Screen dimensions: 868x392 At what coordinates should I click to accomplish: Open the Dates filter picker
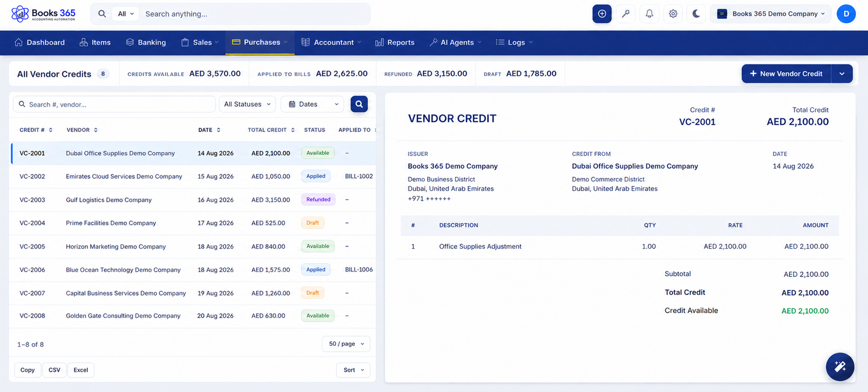[x=312, y=104]
